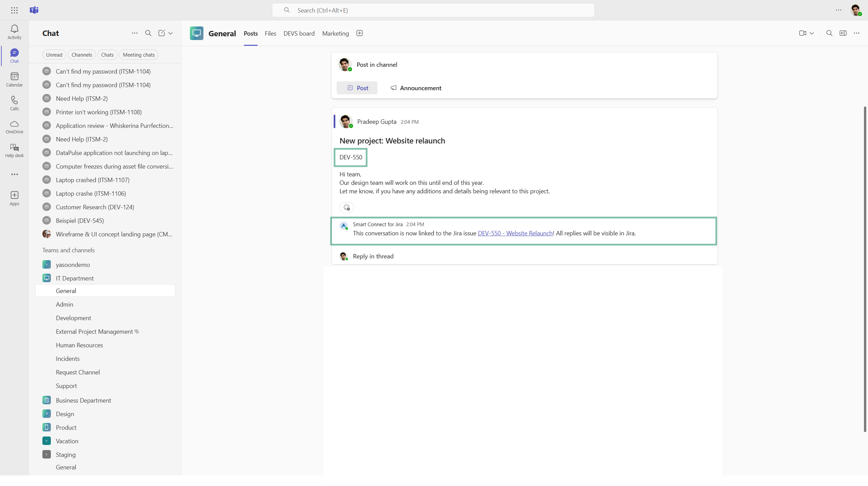This screenshot has width=868, height=486.
Task: Toggle the Meeting chats filter chip
Action: 138,55
